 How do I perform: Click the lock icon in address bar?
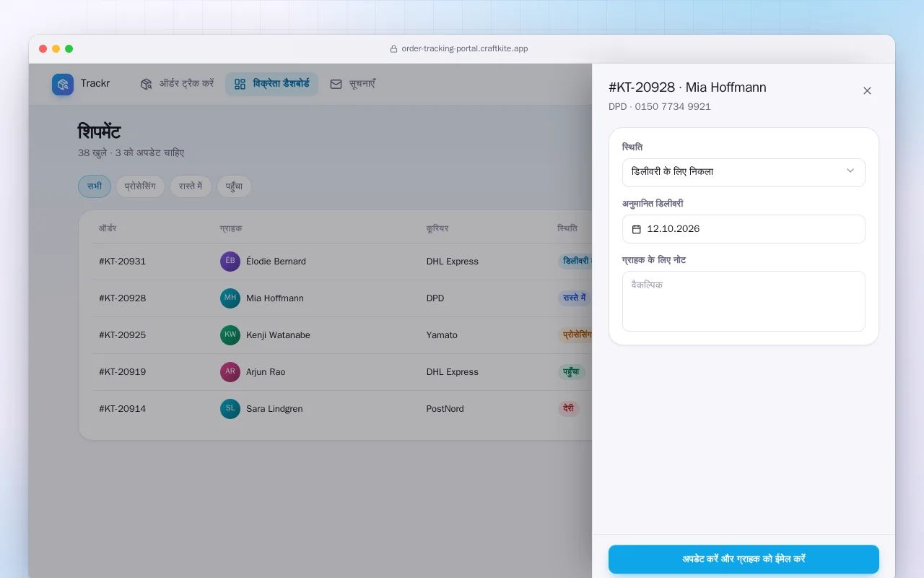pos(393,49)
